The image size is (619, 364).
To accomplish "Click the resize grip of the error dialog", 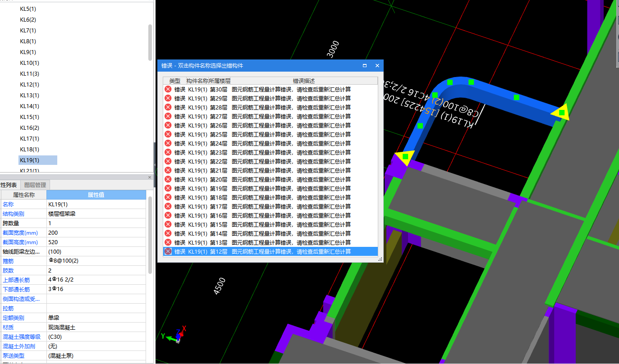I will [380, 259].
